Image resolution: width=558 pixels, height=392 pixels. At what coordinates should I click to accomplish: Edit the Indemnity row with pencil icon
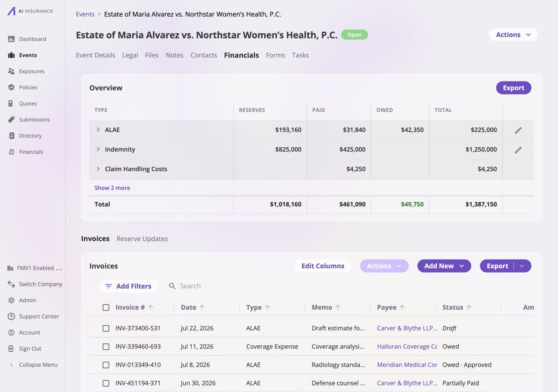(518, 150)
